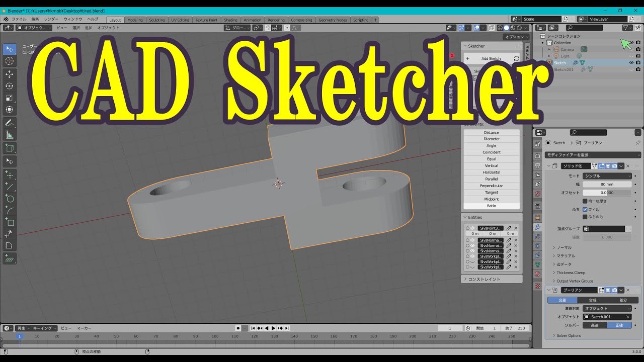Viewport: 644px width, 362px height.
Task: Open the object mode dropdown in header
Action: pyautogui.click(x=34, y=28)
